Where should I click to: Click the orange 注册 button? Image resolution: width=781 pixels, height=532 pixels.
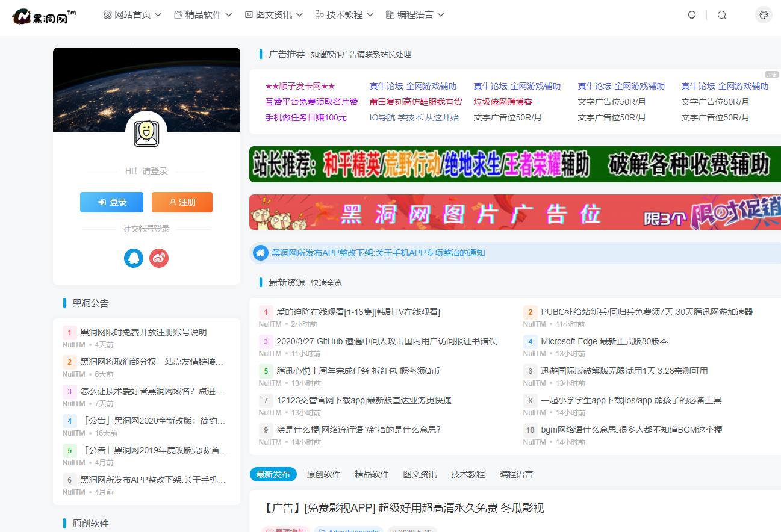point(182,202)
